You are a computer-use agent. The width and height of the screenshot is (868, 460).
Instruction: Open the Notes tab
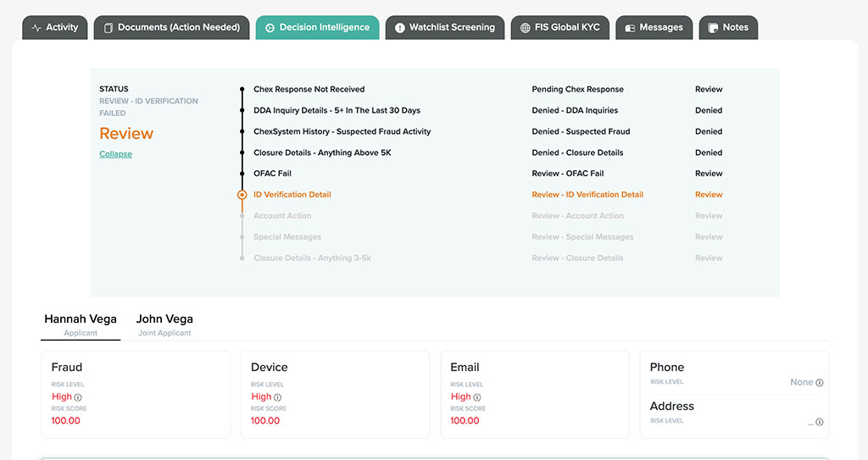pyautogui.click(x=728, y=27)
